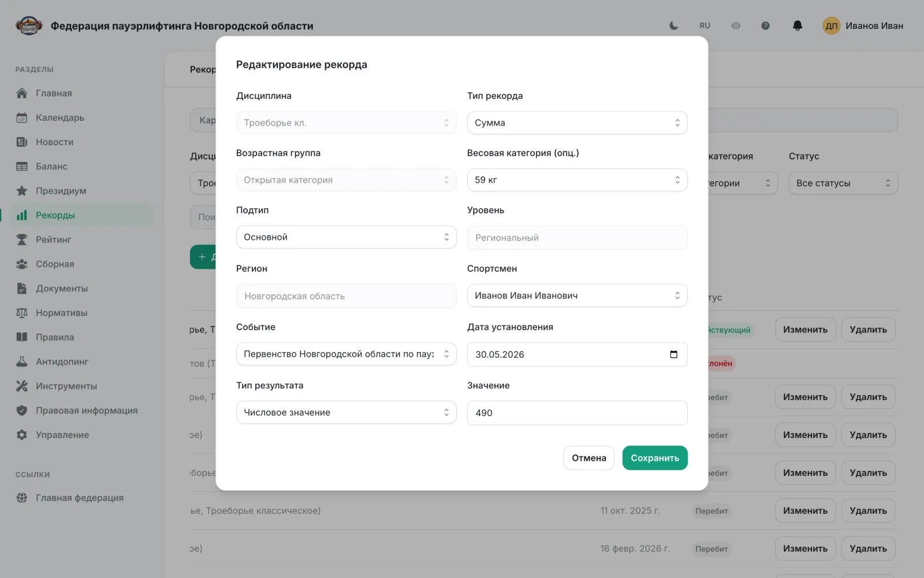Viewport: 924px width, 578px height.
Task: Expand the Тип рекорда dropdown
Action: point(577,123)
